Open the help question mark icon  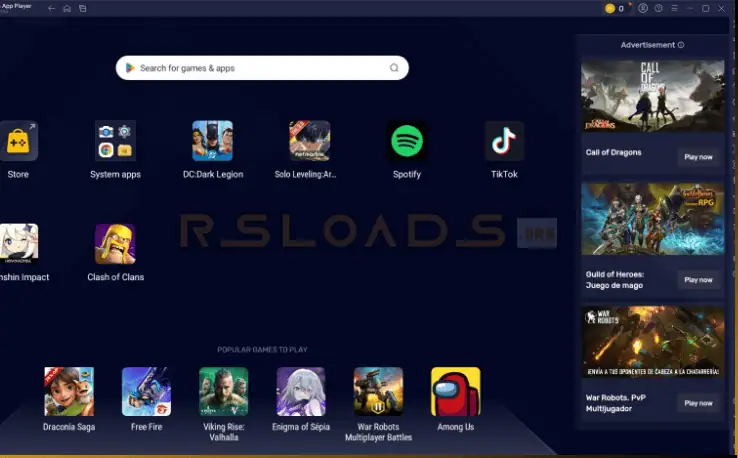pyautogui.click(x=658, y=8)
